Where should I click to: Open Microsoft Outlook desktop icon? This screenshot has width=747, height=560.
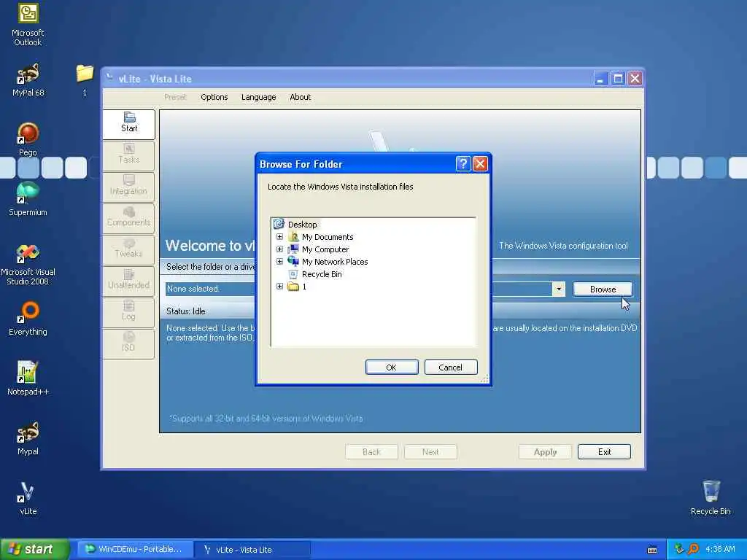28,25
